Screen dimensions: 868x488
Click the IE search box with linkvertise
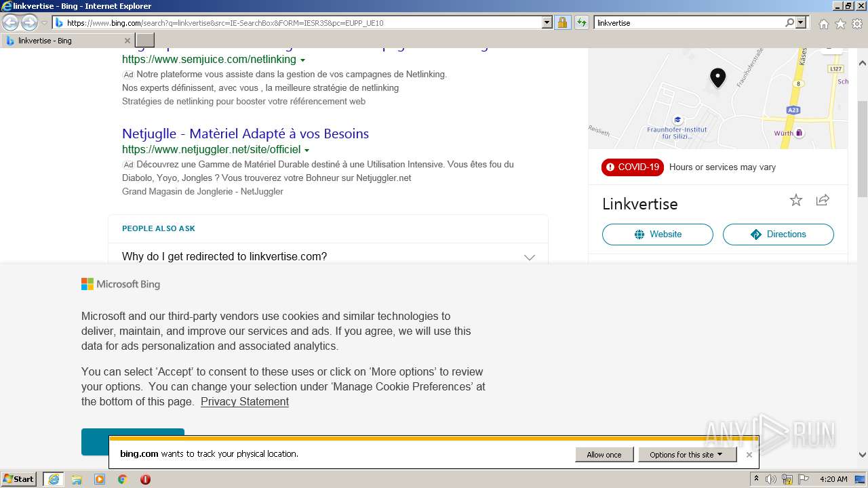(x=688, y=22)
